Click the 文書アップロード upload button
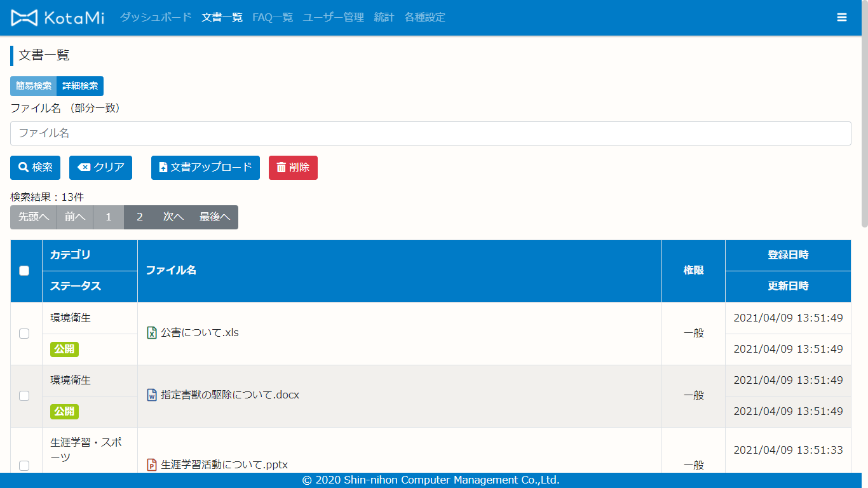The height and width of the screenshot is (488, 868). [205, 168]
